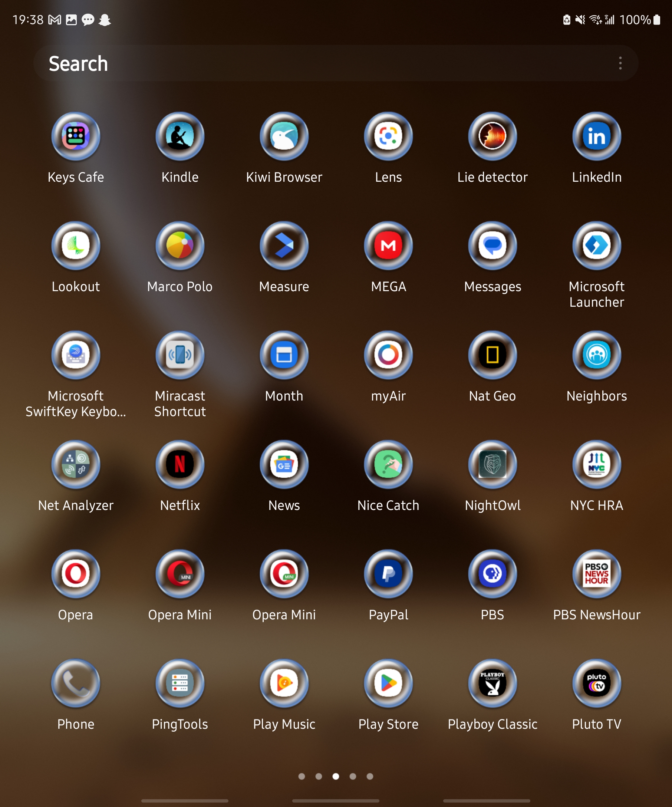Launch Microsoft Launcher

pos(596,246)
